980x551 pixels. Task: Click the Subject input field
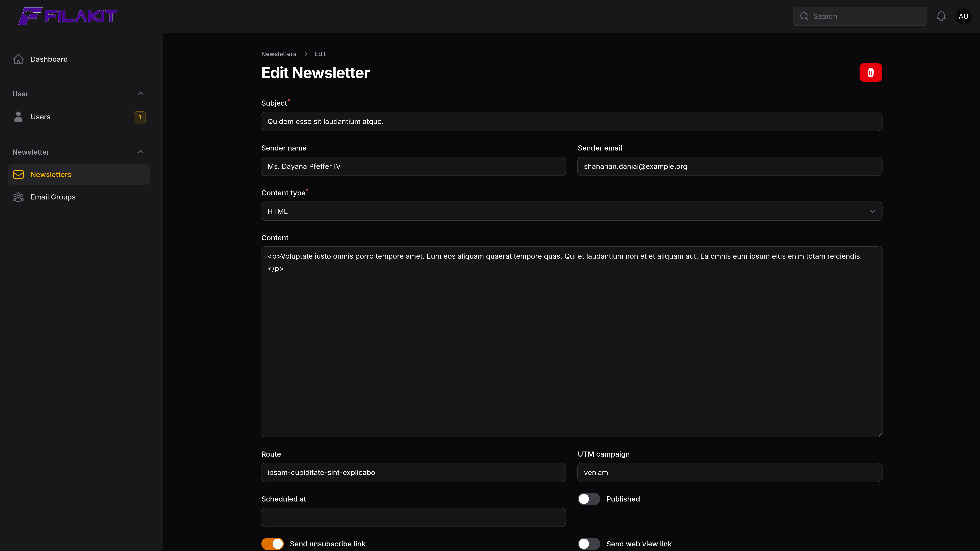click(571, 121)
